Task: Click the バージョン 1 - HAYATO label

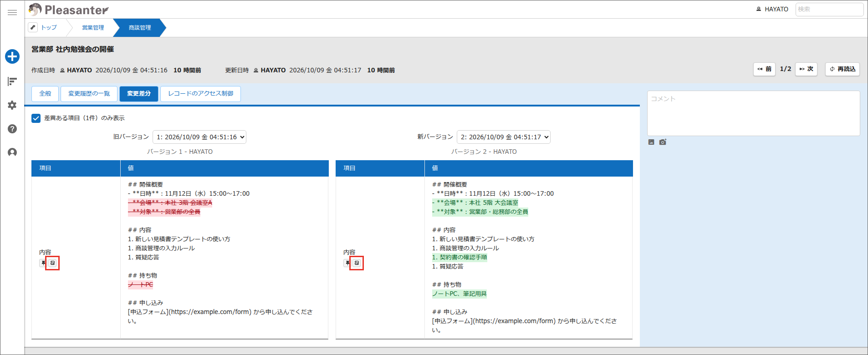Action: point(180,152)
